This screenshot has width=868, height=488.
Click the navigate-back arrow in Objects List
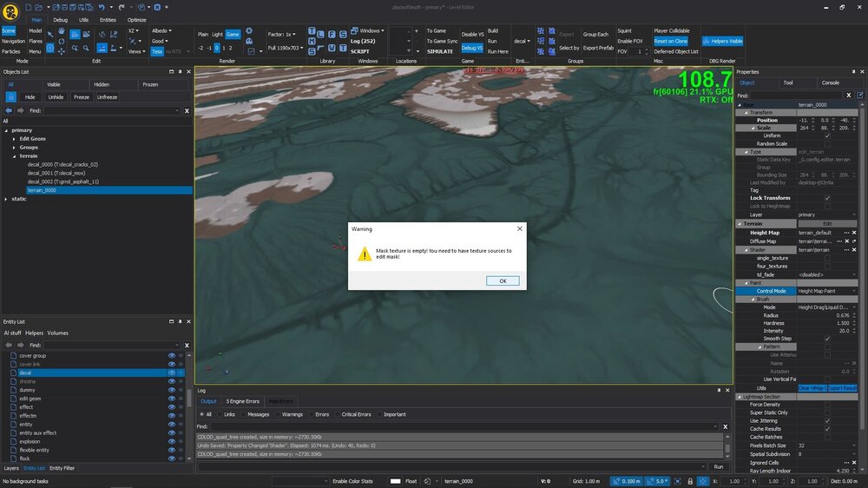tap(8, 111)
